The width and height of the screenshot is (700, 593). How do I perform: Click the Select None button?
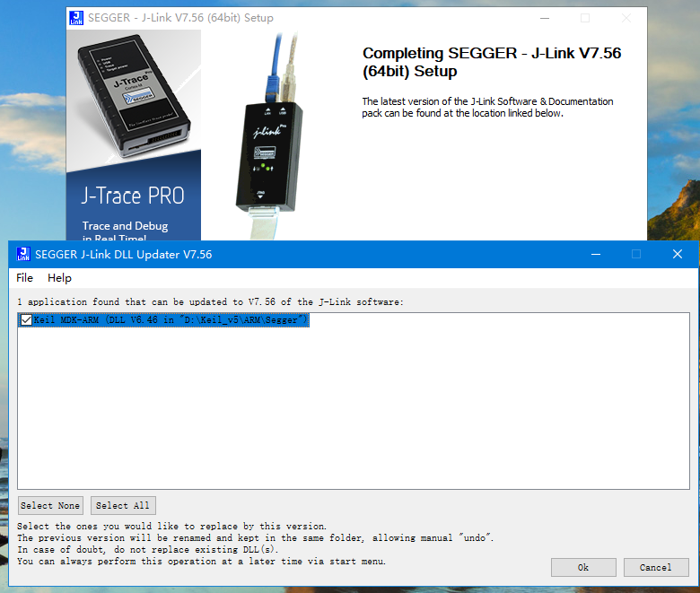tap(50, 506)
